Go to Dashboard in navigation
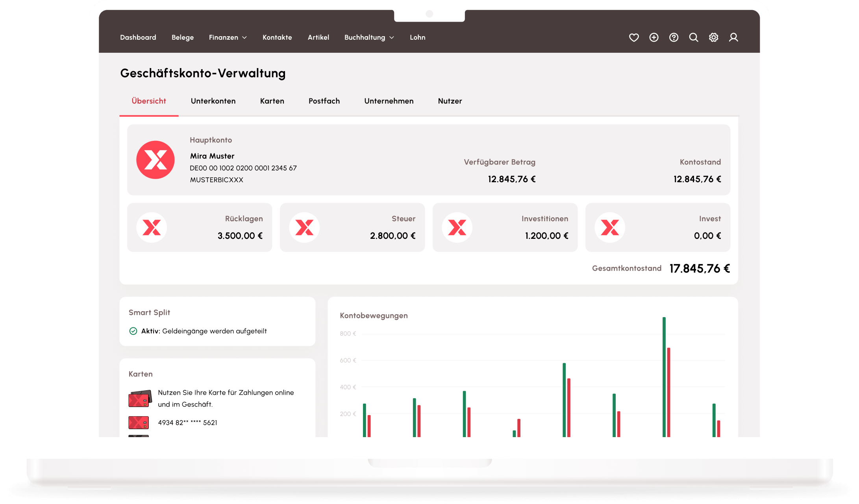Screen dimensions: 859x504 coord(138,37)
